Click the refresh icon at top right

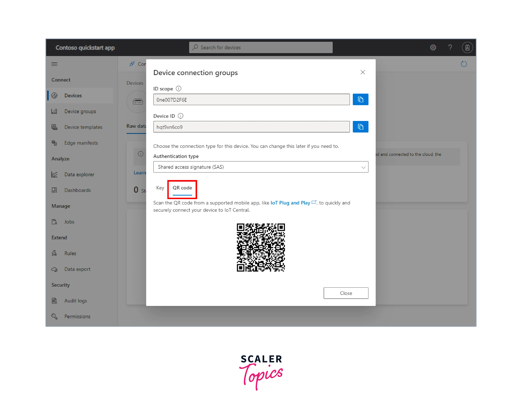[464, 64]
